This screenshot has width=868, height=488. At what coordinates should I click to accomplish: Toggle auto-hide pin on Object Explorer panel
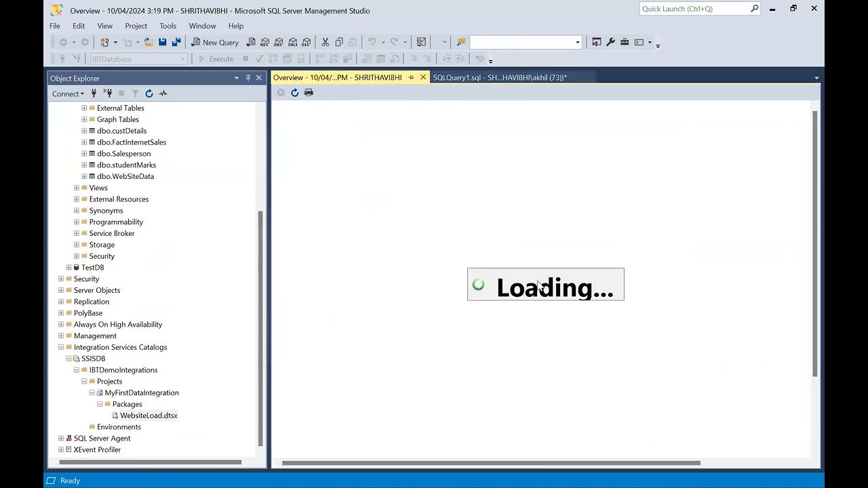tap(248, 78)
